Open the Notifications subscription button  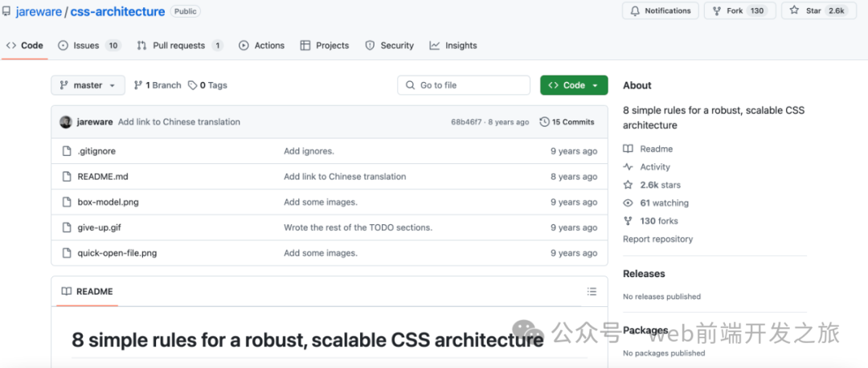point(660,10)
